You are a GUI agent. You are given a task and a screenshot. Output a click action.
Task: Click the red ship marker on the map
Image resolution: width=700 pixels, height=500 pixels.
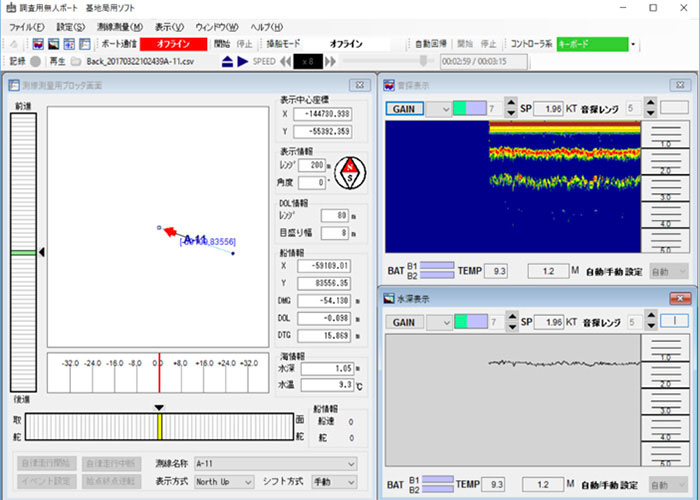tap(169, 231)
